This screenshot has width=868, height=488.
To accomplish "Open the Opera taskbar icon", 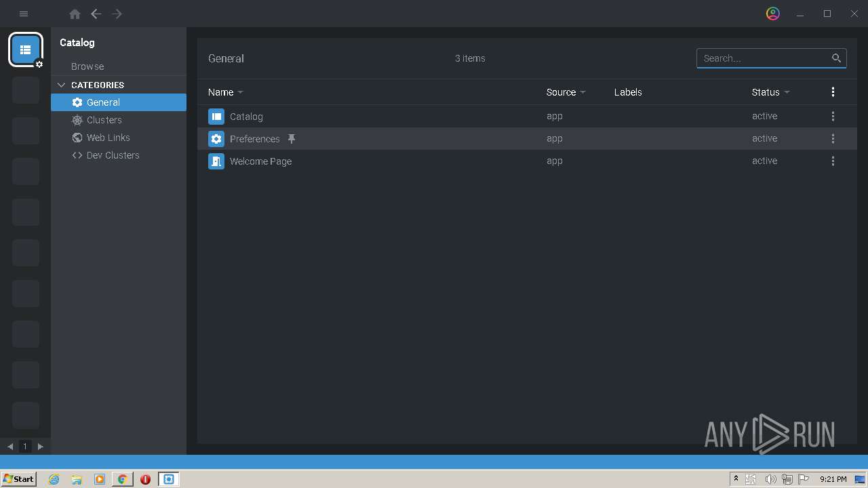I will 145,479.
